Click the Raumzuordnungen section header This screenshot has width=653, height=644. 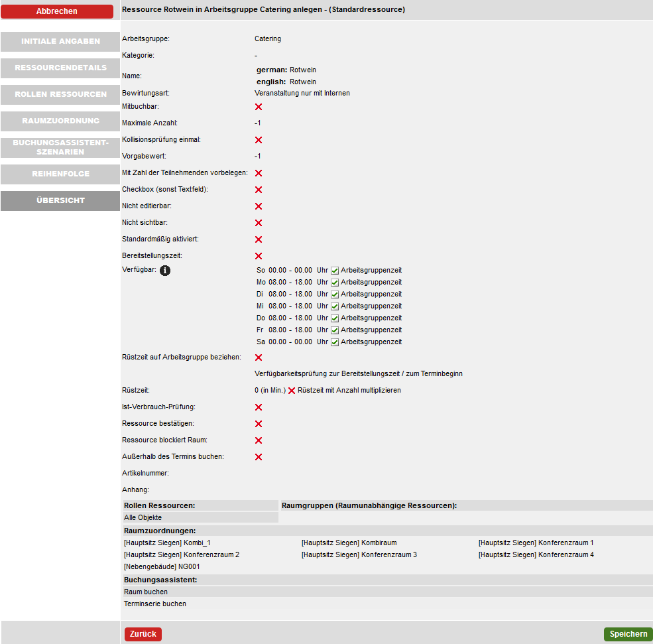pyautogui.click(x=387, y=531)
